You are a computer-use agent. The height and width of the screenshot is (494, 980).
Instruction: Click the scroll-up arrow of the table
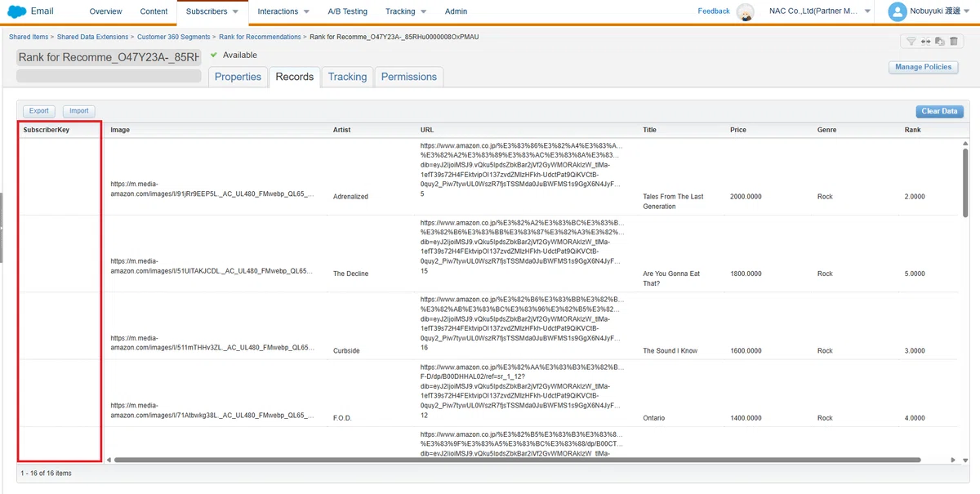coord(964,142)
